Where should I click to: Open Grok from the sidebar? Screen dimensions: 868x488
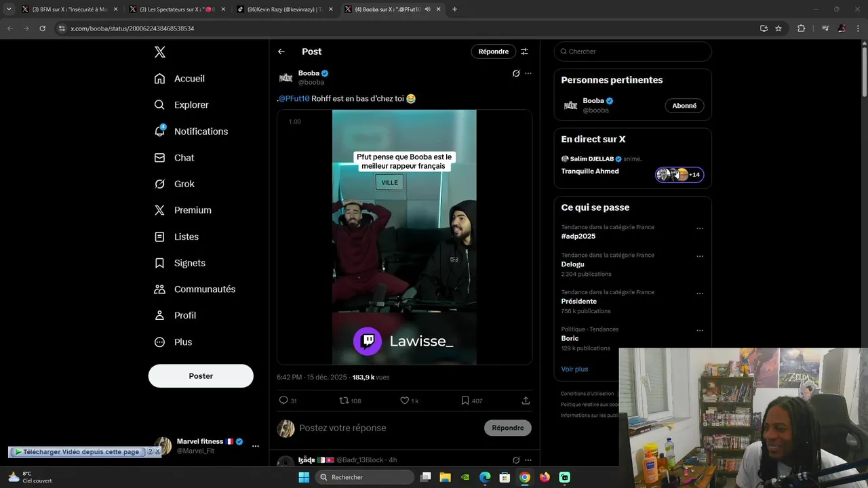click(x=174, y=184)
